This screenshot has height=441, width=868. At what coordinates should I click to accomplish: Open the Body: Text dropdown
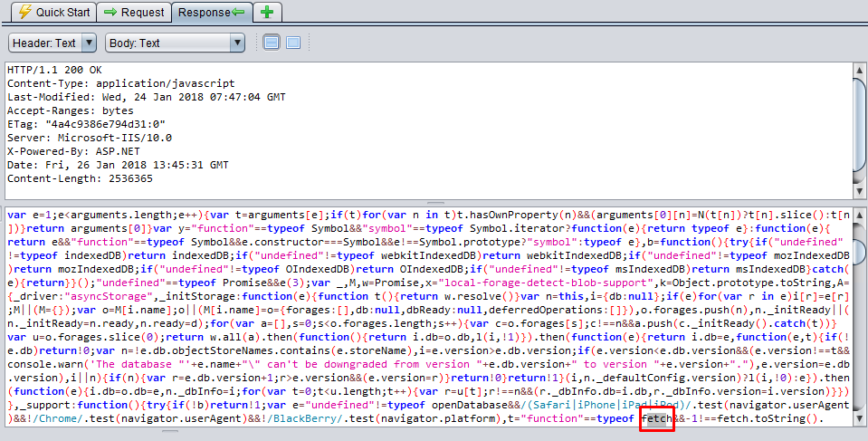coord(175,43)
